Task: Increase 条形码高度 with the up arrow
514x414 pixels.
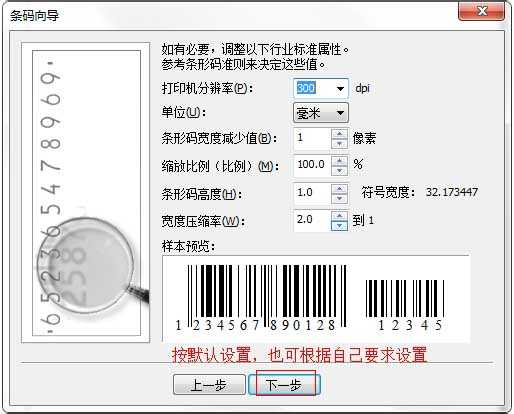Action: point(339,189)
